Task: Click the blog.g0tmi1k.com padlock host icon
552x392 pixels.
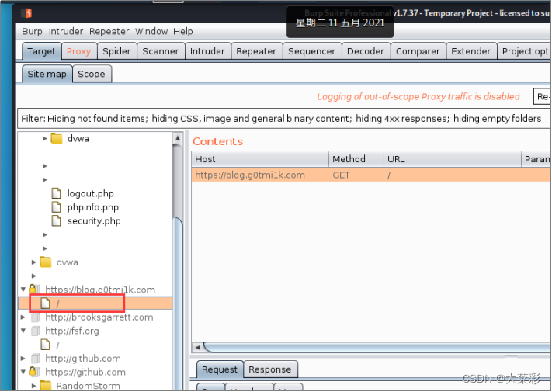Action: point(34,290)
